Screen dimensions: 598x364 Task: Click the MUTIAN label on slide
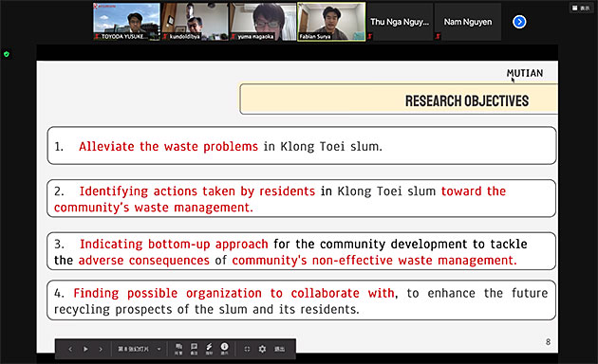[525, 73]
